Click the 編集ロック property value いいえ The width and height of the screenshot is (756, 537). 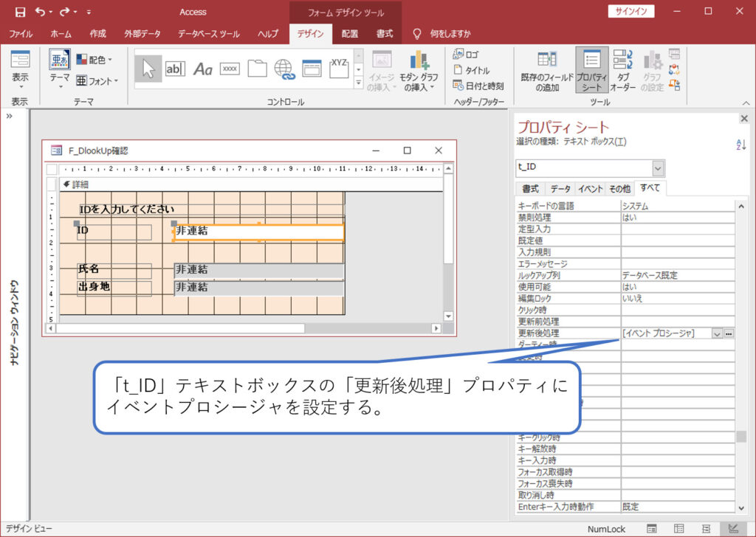click(678, 299)
